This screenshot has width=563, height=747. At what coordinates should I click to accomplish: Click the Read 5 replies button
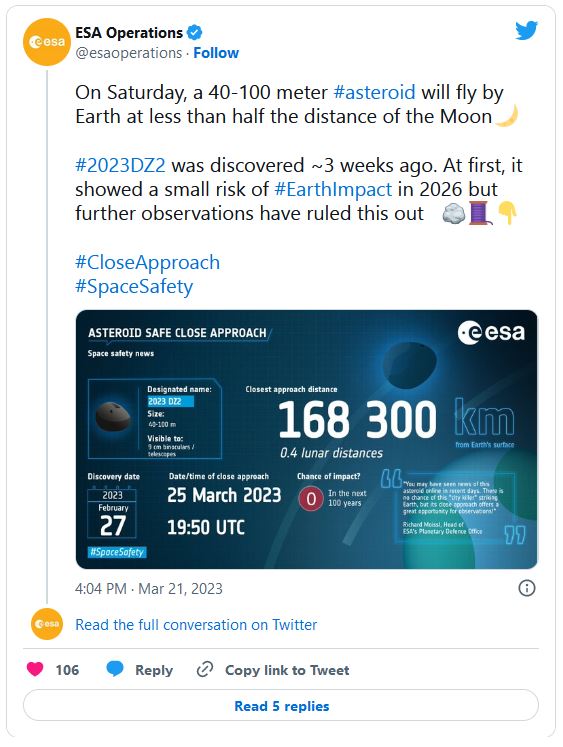click(281, 706)
